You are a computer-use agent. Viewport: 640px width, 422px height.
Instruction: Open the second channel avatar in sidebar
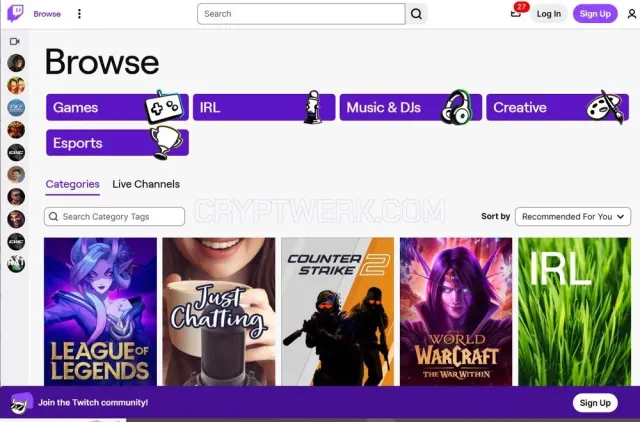pyautogui.click(x=16, y=86)
